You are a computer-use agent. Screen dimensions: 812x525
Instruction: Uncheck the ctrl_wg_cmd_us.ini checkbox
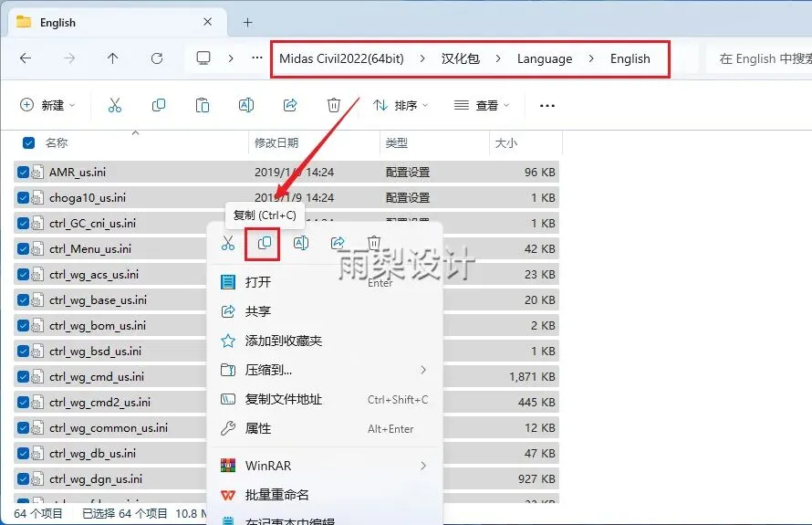coord(23,376)
